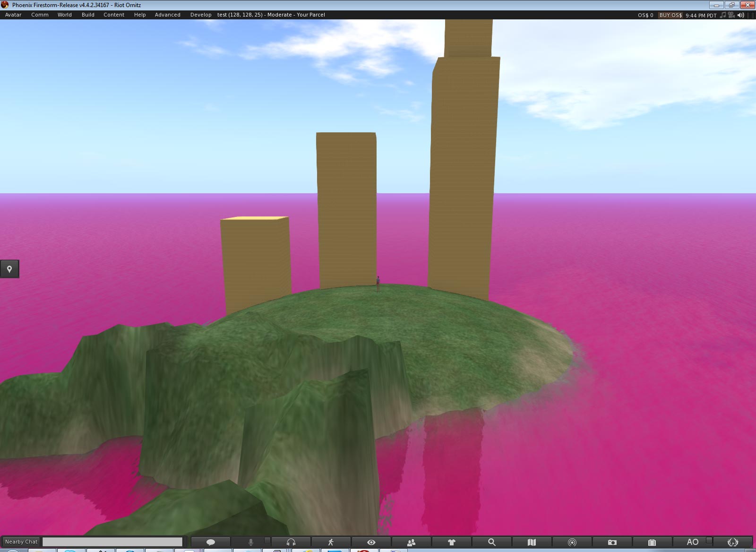Click the OS$ 0 balance display
This screenshot has width=756, height=552.
[645, 15]
